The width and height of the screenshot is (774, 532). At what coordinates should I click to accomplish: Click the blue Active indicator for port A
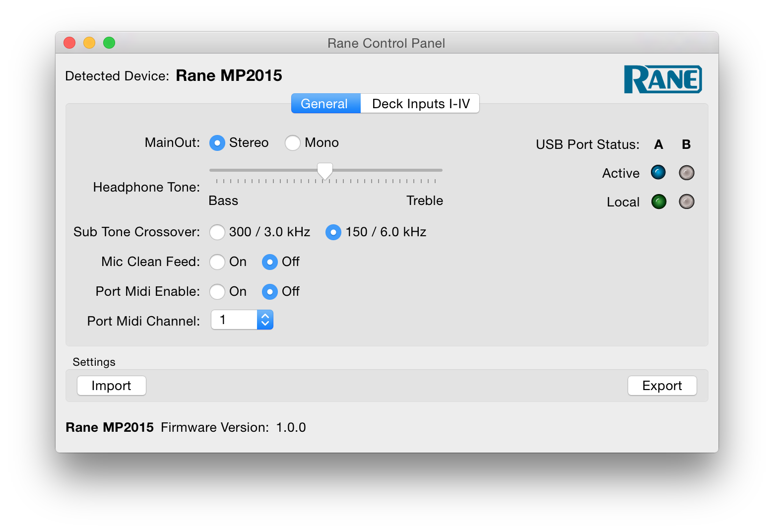pos(658,173)
